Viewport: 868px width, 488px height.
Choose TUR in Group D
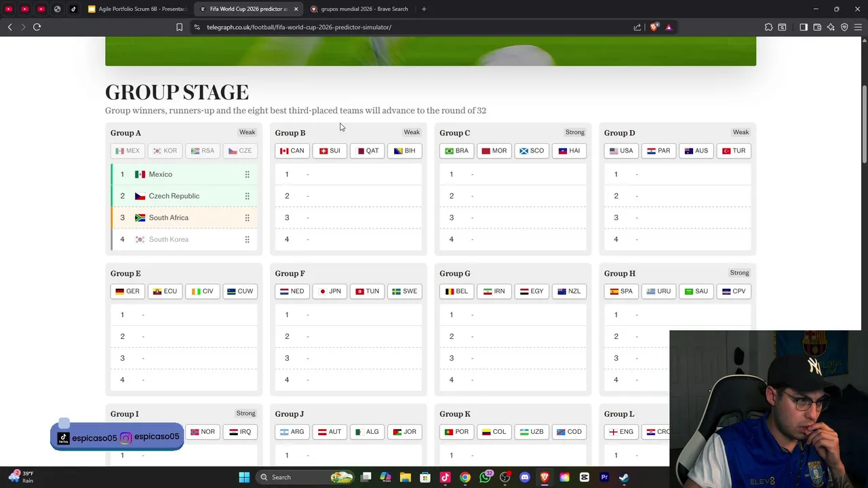pyautogui.click(x=734, y=150)
